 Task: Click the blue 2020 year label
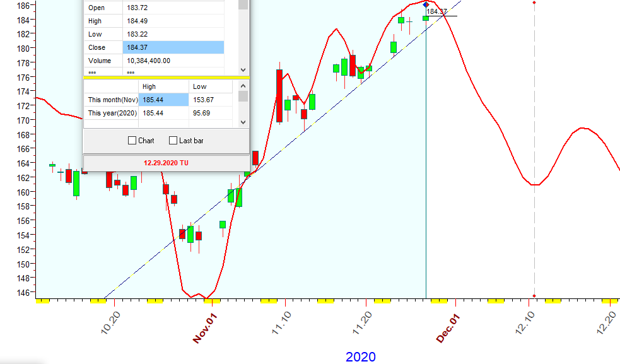click(x=360, y=357)
